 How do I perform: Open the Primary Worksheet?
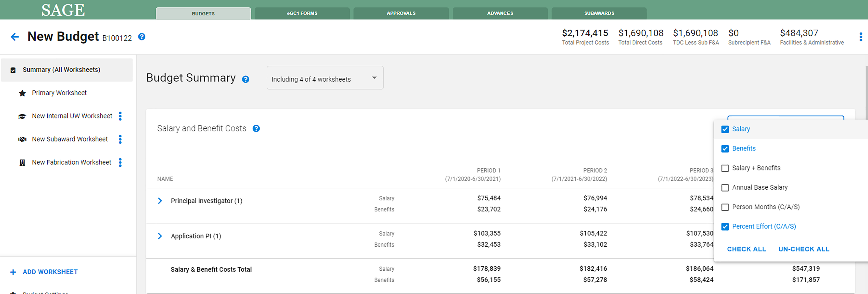59,93
